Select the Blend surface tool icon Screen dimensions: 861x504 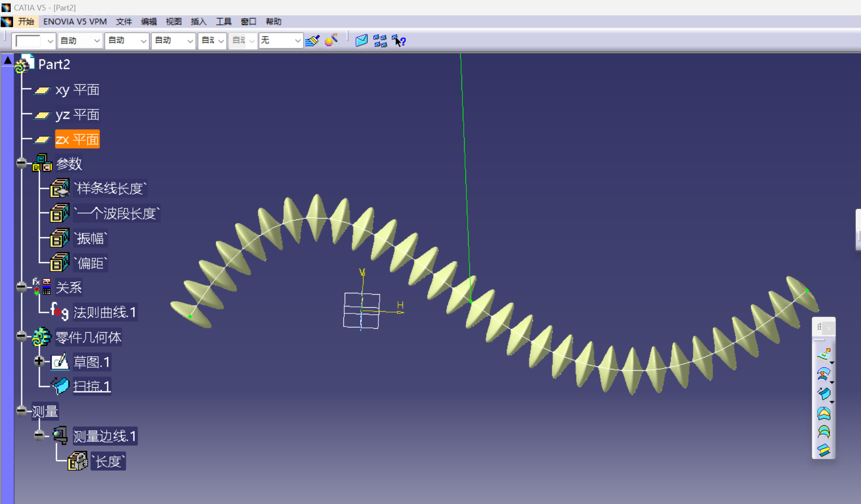coord(823,450)
